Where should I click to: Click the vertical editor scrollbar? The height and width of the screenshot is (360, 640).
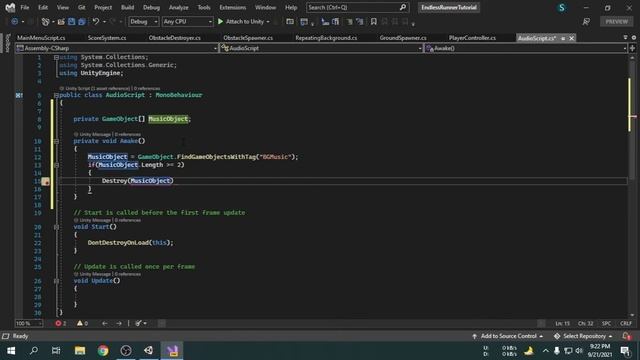632,186
